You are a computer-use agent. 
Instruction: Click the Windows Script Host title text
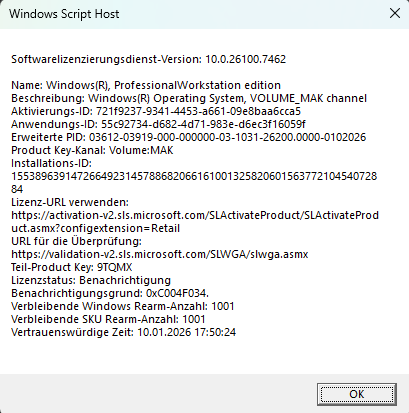pos(64,14)
